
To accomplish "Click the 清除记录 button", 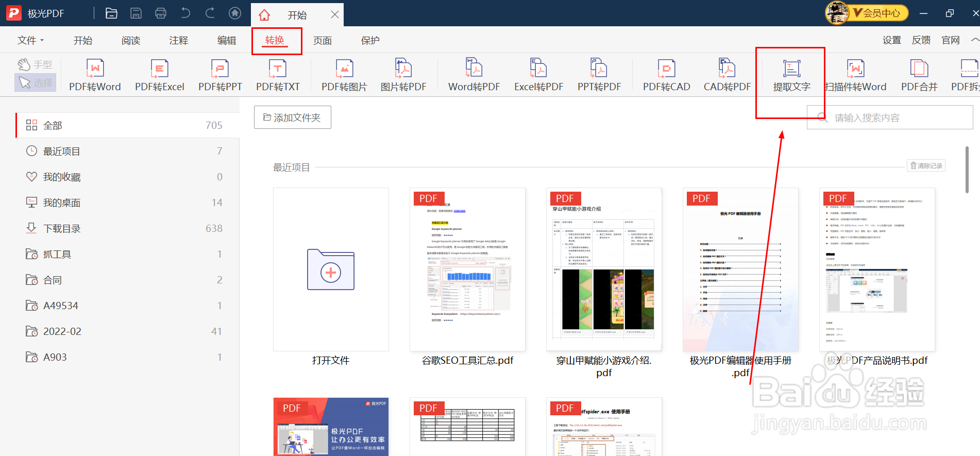I will (x=926, y=165).
